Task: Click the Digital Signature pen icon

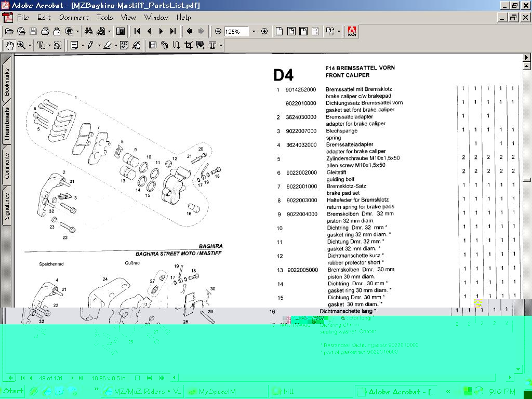Action: click(137, 45)
